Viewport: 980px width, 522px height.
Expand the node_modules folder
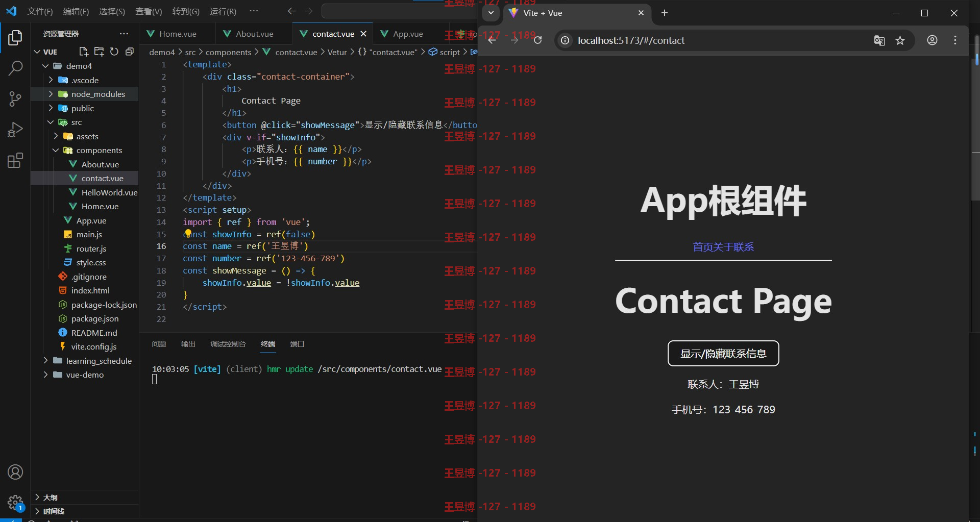(x=51, y=94)
